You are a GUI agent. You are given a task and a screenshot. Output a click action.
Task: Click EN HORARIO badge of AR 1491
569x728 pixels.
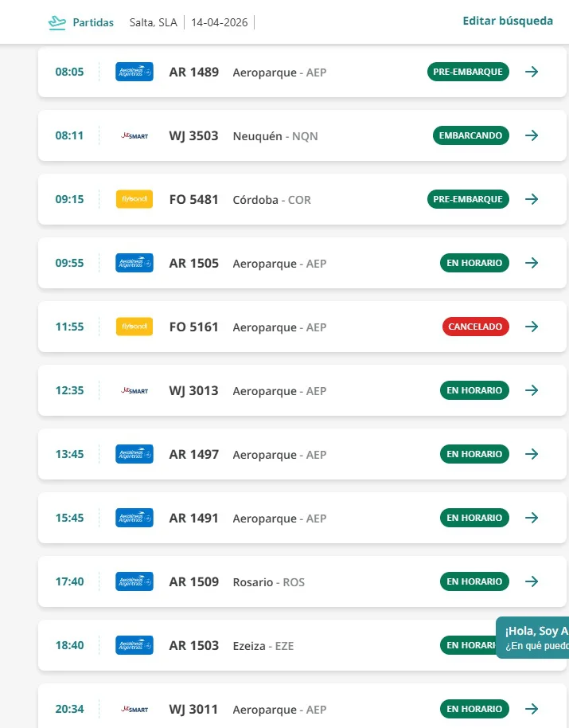(x=474, y=518)
